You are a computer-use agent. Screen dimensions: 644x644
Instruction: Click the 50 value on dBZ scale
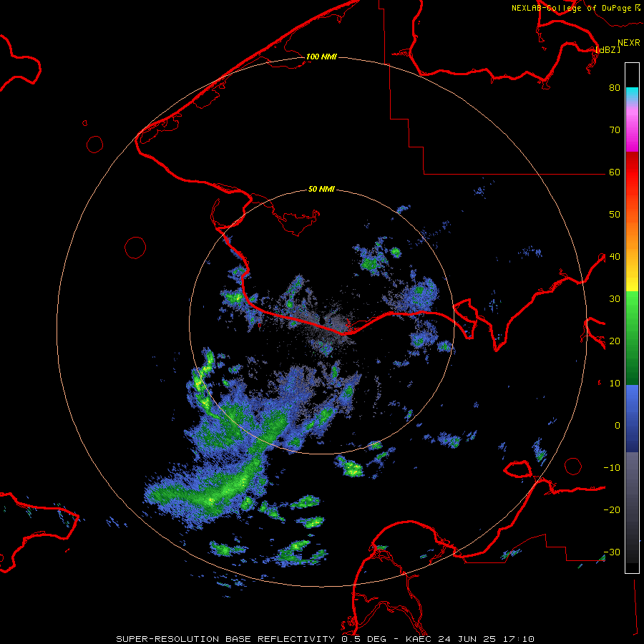click(615, 215)
